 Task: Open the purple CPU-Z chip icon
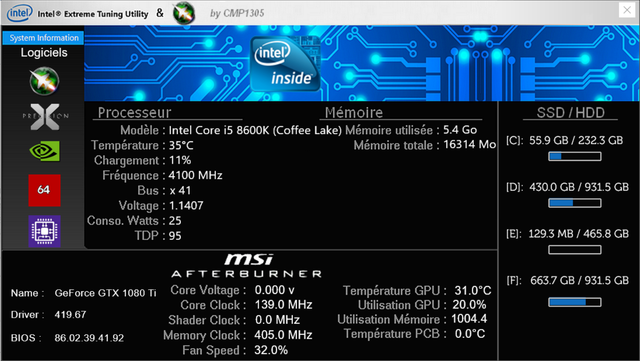pyautogui.click(x=44, y=231)
